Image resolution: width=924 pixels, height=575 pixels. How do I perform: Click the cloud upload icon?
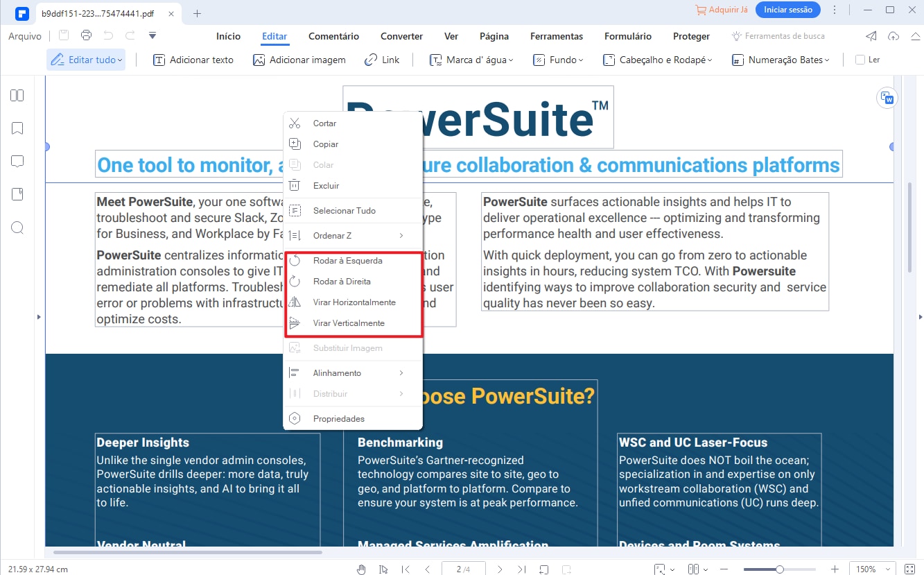893,36
